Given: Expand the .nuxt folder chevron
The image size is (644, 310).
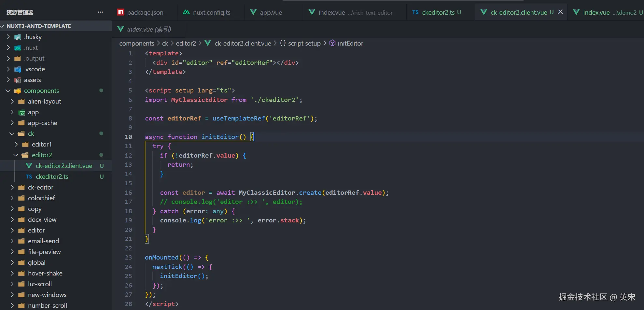Looking at the screenshot, I should pyautogui.click(x=8, y=48).
